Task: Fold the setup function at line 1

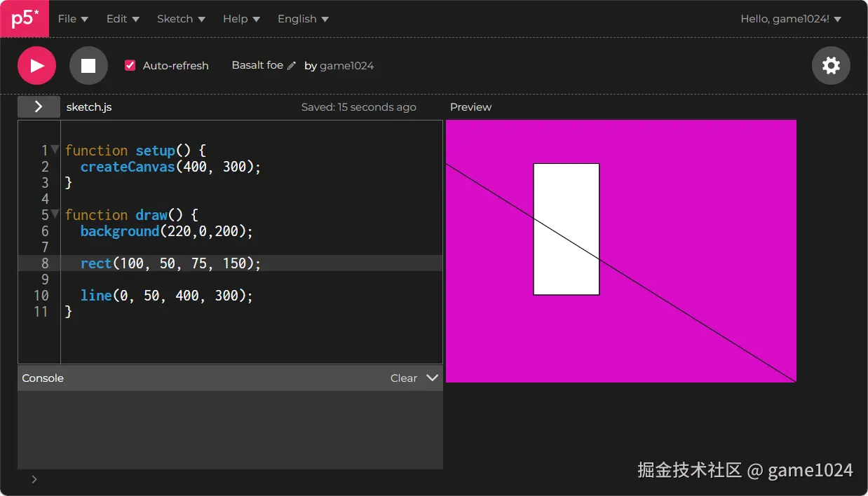Action: click(55, 149)
